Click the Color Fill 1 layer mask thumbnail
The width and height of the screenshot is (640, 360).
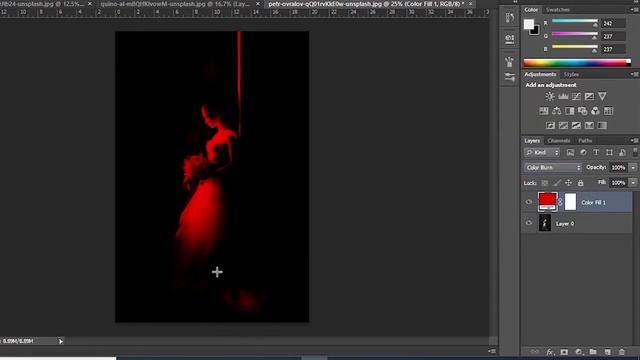pyautogui.click(x=570, y=202)
